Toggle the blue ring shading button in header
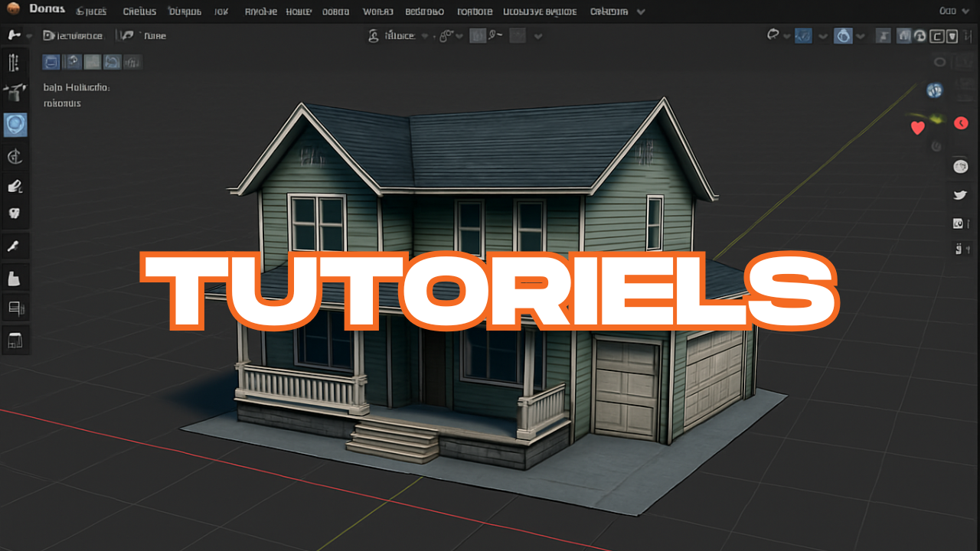This screenshot has height=551, width=980. pos(843,35)
